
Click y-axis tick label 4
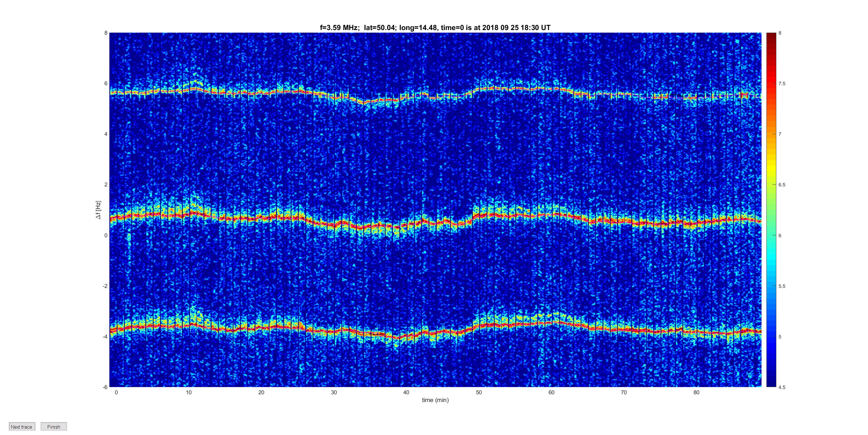pos(106,134)
